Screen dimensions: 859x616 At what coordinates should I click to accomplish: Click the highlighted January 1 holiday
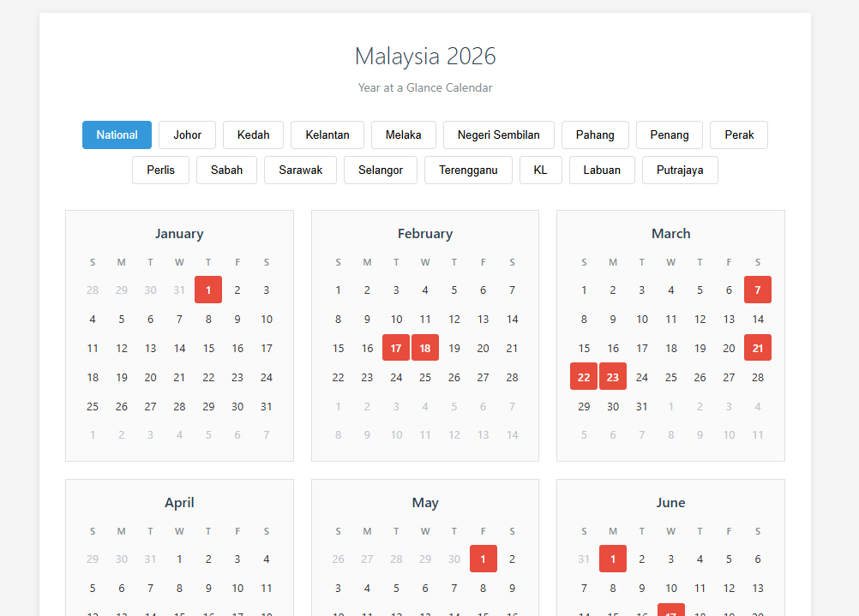tap(208, 290)
